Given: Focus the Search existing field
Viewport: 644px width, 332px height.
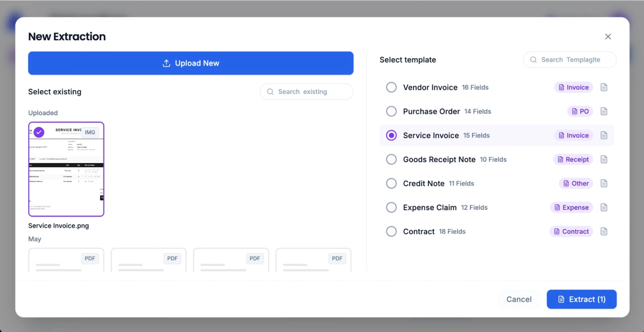Looking at the screenshot, I should (x=307, y=92).
